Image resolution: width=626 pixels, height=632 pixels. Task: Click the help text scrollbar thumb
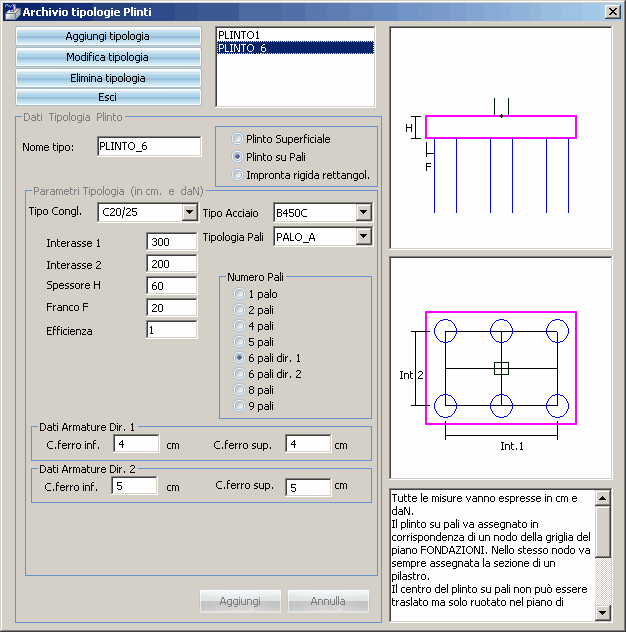coord(603,531)
